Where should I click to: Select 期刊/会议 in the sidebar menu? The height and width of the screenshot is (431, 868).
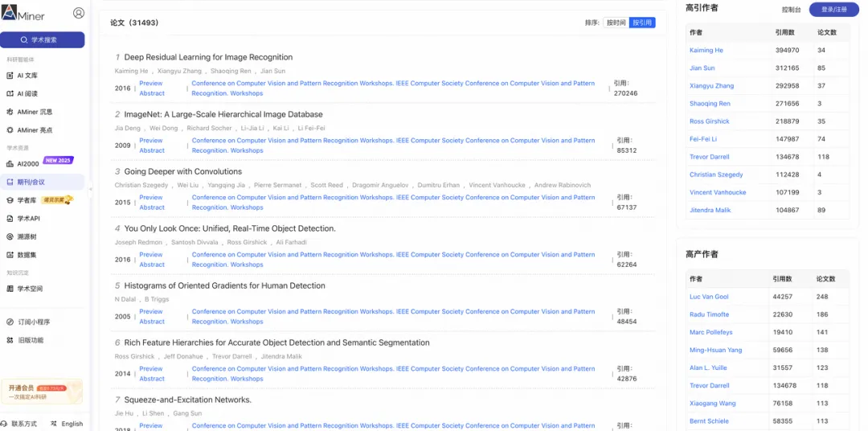tap(31, 182)
